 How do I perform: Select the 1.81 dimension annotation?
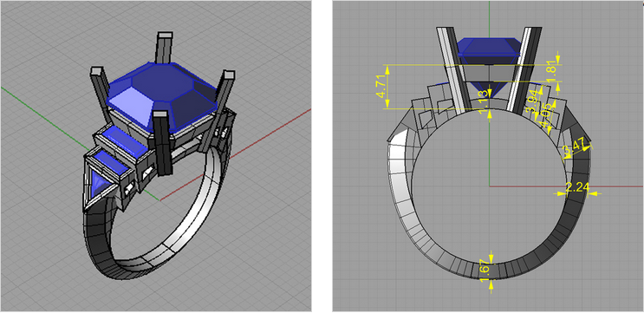coord(552,73)
